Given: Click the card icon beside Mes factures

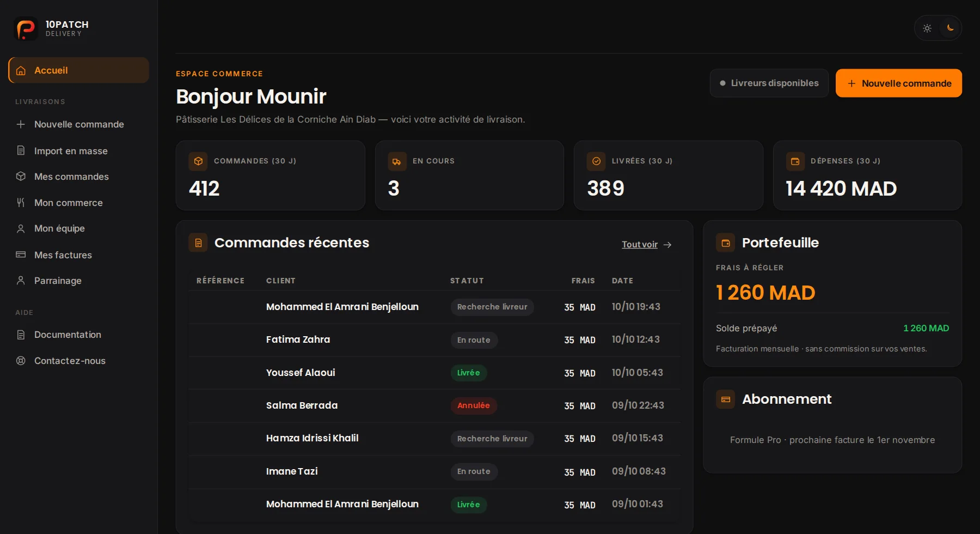Looking at the screenshot, I should (x=21, y=254).
